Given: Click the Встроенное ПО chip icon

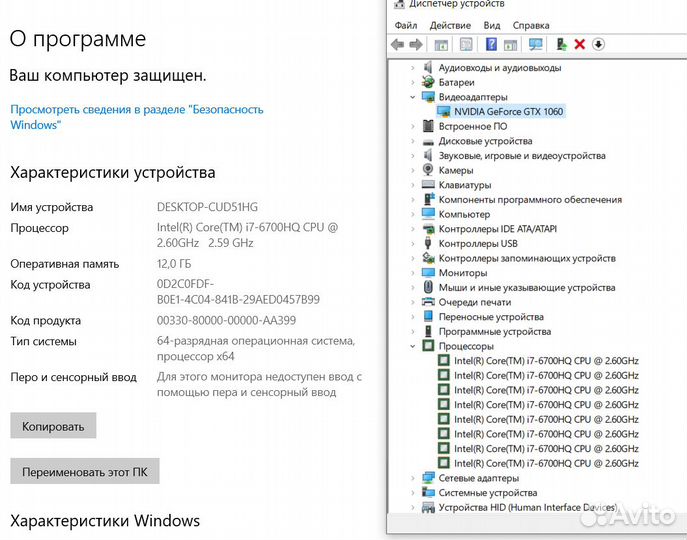Looking at the screenshot, I should (x=428, y=126).
